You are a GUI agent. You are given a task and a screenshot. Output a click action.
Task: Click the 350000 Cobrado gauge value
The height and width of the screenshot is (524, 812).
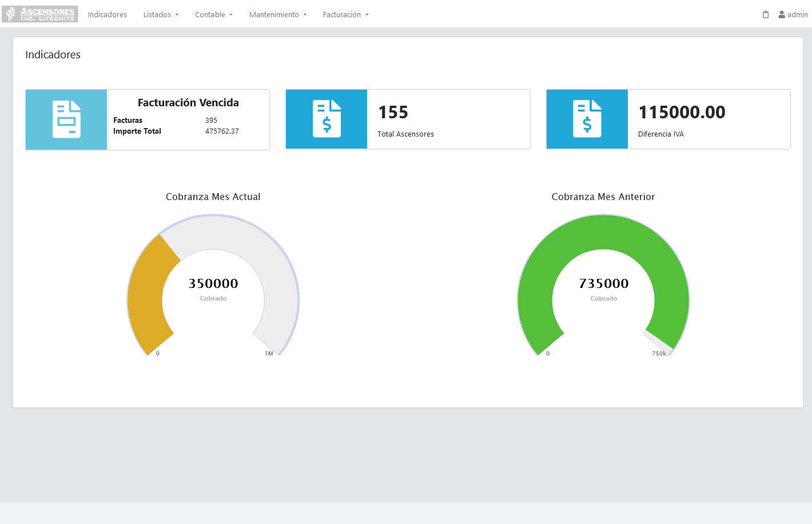pos(213,283)
